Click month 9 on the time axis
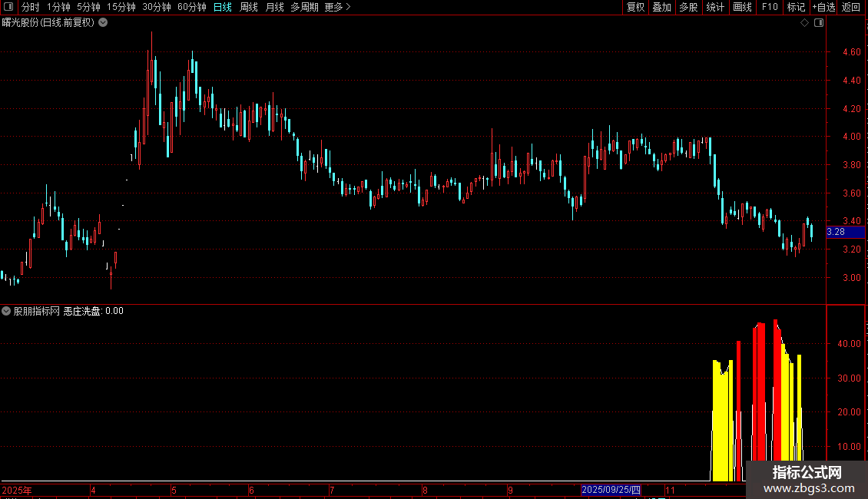This screenshot has width=868, height=499. [x=510, y=490]
